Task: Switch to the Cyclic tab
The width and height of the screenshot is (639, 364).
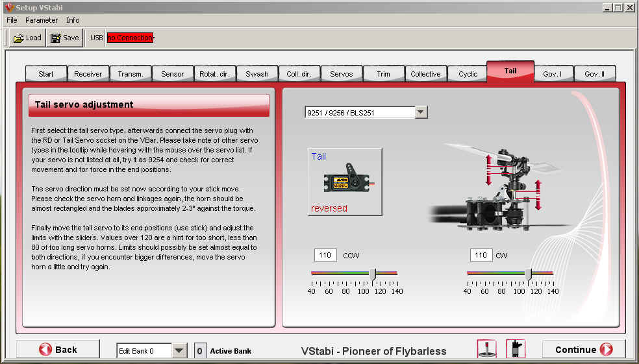Action: [468, 74]
